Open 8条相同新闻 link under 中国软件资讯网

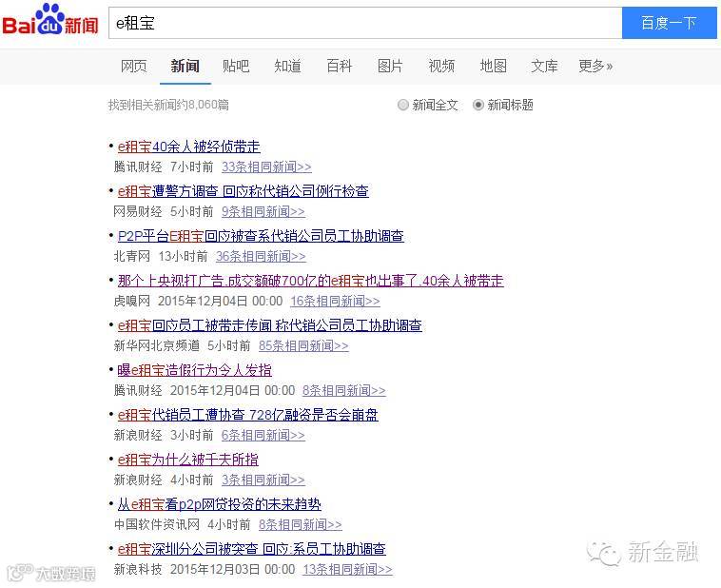[x=301, y=524]
